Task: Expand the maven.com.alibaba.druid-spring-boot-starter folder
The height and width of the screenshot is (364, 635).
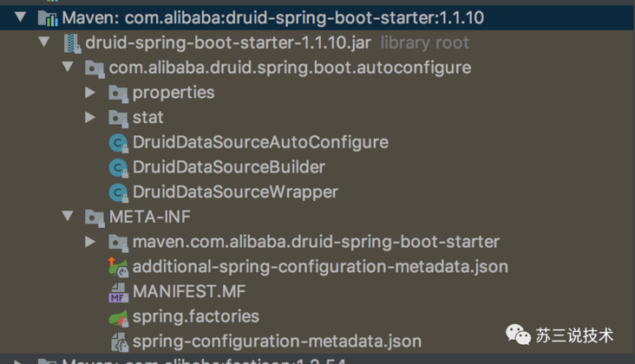Action: (91, 242)
